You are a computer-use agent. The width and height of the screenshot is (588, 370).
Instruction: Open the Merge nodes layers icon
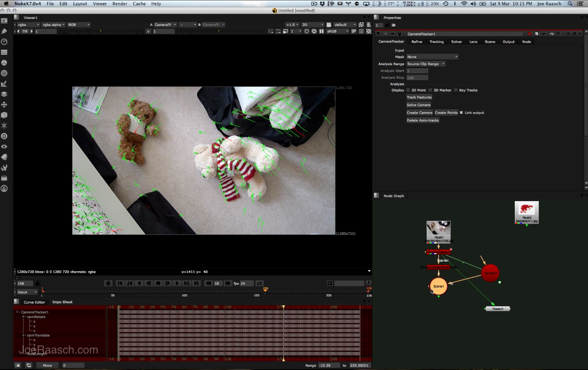(4, 94)
